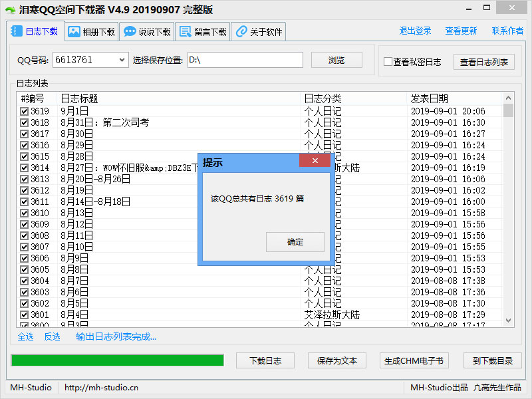Screen dimensions: 532x399
Task: Click 到下载目录 button
Action: [493, 360]
